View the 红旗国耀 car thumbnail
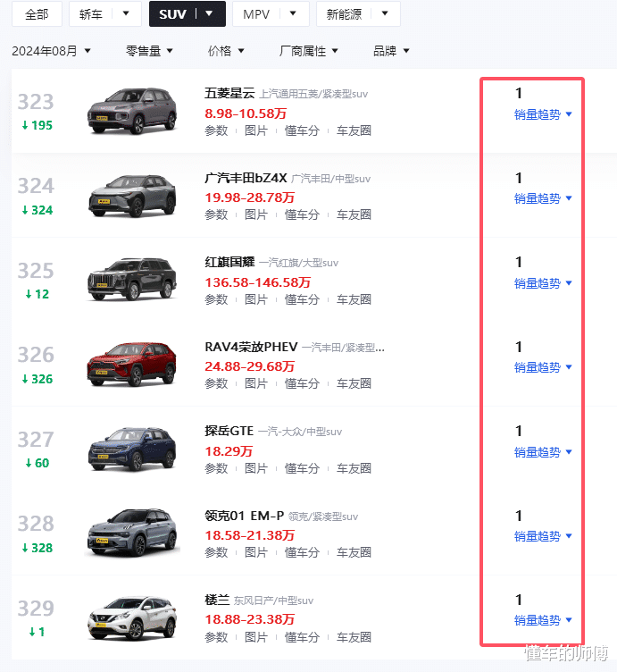617x672 pixels. coord(132,279)
